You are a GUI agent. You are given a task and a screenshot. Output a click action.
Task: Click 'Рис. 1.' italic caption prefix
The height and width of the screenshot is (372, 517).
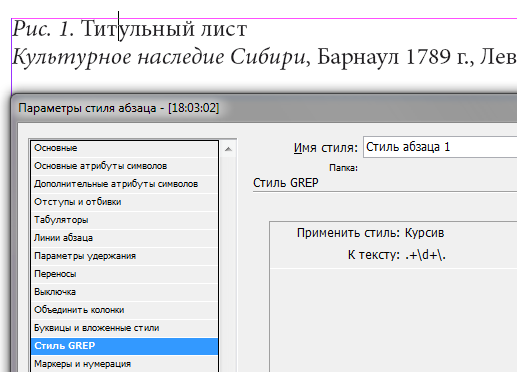tap(43, 29)
